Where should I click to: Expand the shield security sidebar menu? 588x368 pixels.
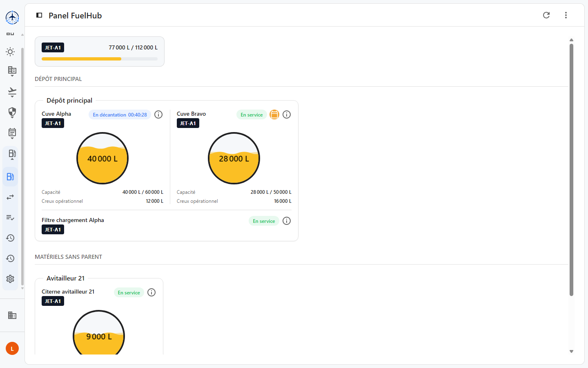coord(12,112)
